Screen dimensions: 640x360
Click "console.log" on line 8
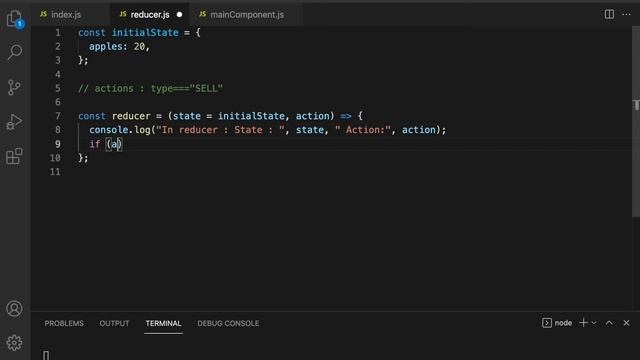pyautogui.click(x=120, y=130)
